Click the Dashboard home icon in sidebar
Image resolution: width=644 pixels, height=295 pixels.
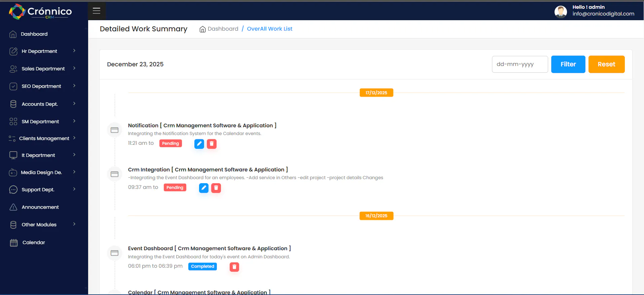click(13, 34)
